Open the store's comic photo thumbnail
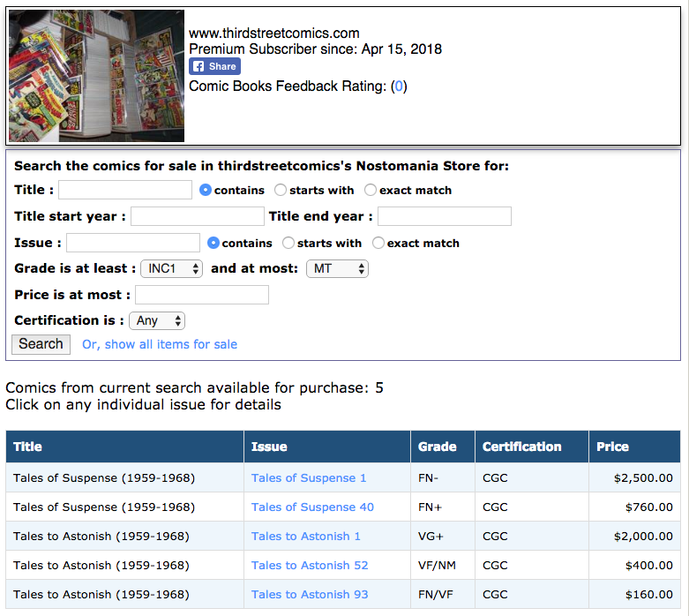This screenshot has width=689, height=616. [x=97, y=76]
